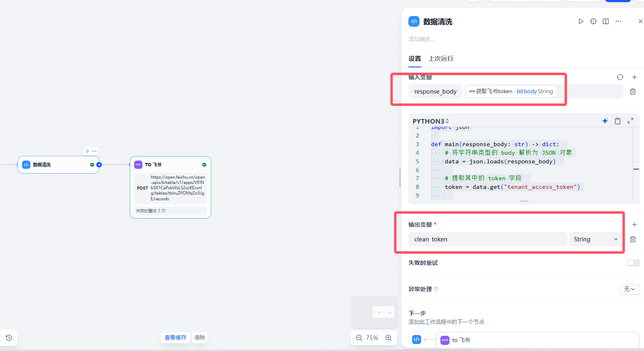Screen dimensions: 644x351
Task: Close the 数据清洗 settings panel
Action: pyautogui.click(x=640, y=21)
